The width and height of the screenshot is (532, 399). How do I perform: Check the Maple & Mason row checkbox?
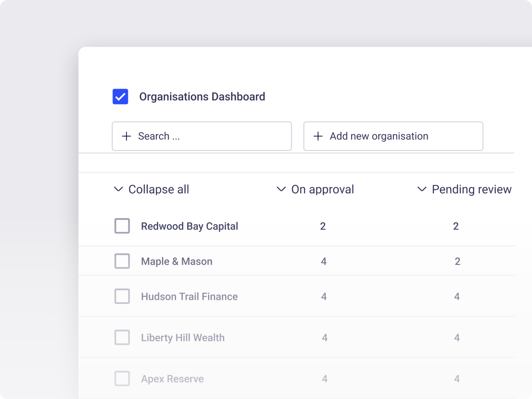click(122, 261)
